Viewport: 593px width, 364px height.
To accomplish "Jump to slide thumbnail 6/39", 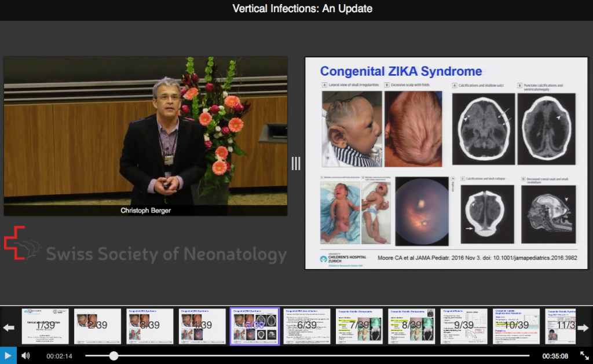I will 307,326.
